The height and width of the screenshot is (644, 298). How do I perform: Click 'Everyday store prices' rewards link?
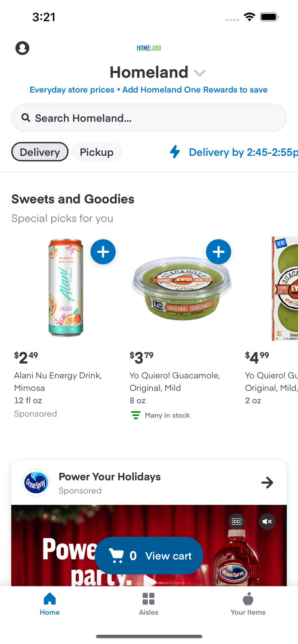click(x=72, y=89)
